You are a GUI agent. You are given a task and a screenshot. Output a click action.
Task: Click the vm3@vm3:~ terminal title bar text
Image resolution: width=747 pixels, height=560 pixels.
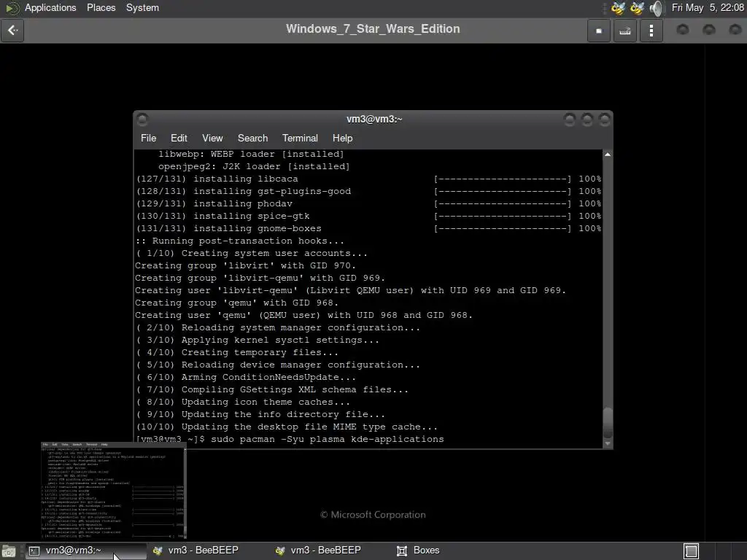(x=374, y=119)
